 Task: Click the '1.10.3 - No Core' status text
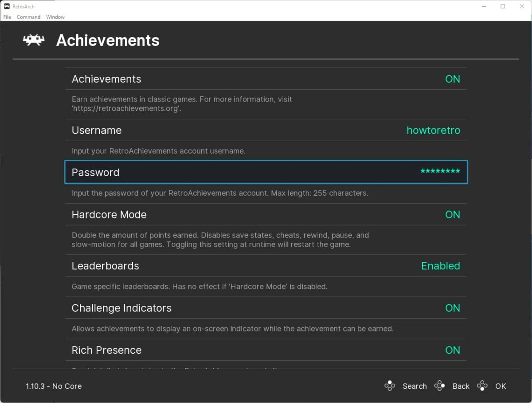tap(54, 386)
